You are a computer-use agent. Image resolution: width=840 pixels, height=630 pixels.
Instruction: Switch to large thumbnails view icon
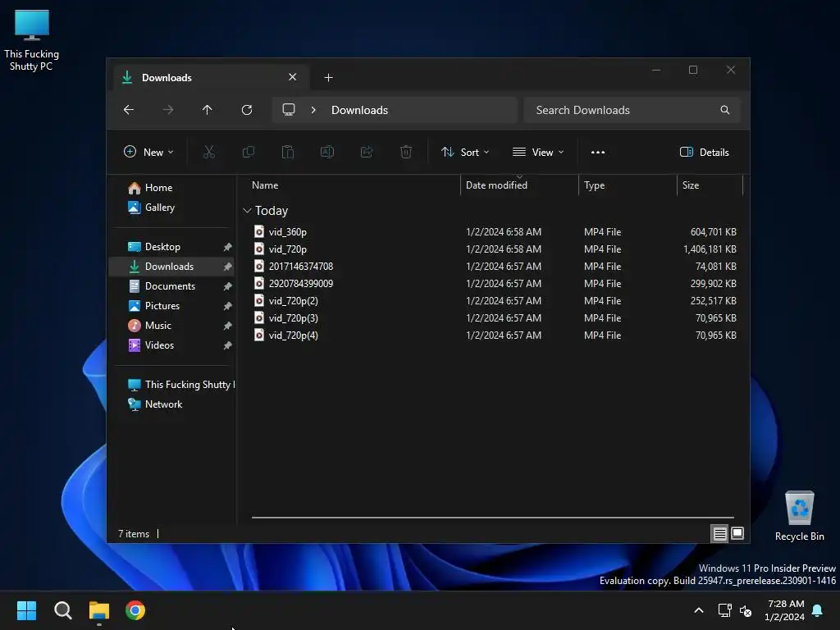pos(737,533)
